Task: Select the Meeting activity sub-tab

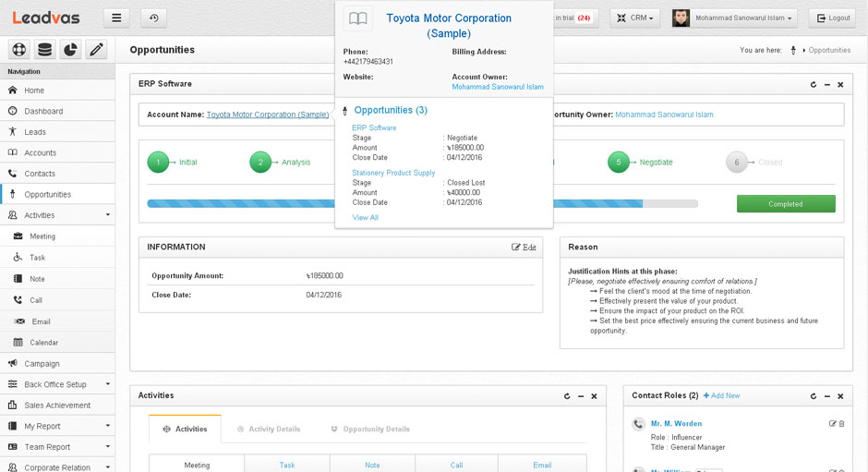Action: (x=197, y=465)
